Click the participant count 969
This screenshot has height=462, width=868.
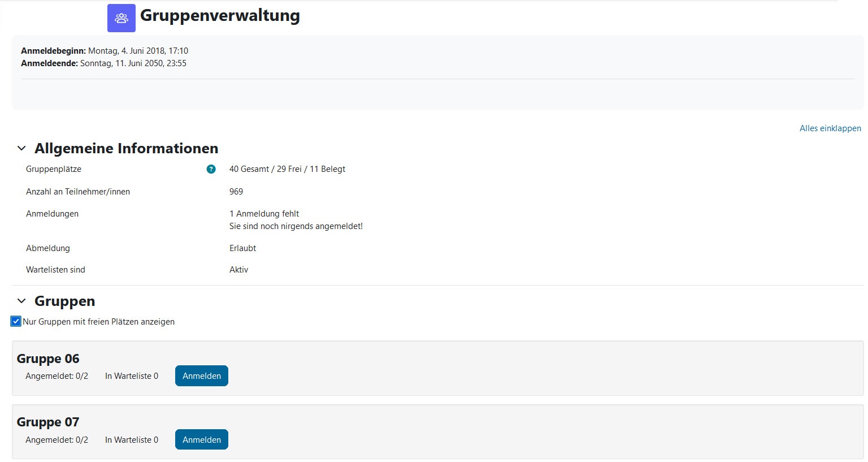click(236, 192)
